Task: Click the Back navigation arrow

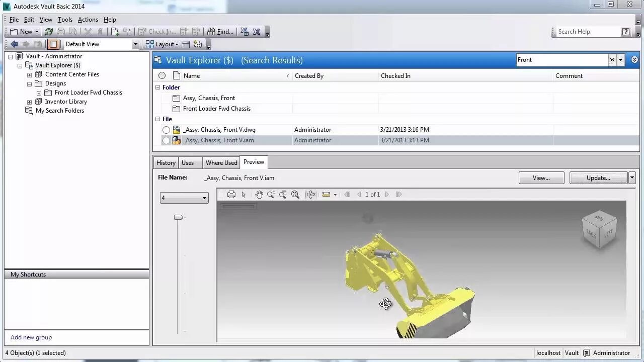Action: pyautogui.click(x=14, y=44)
